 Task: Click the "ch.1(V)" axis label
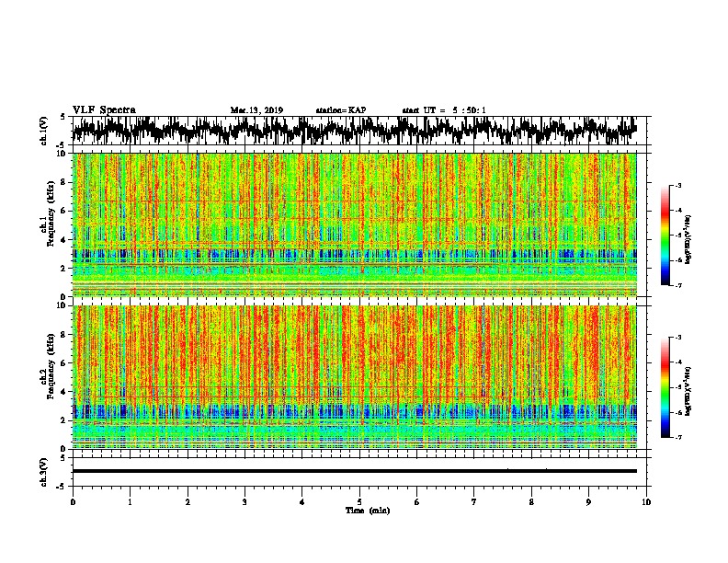[44, 131]
